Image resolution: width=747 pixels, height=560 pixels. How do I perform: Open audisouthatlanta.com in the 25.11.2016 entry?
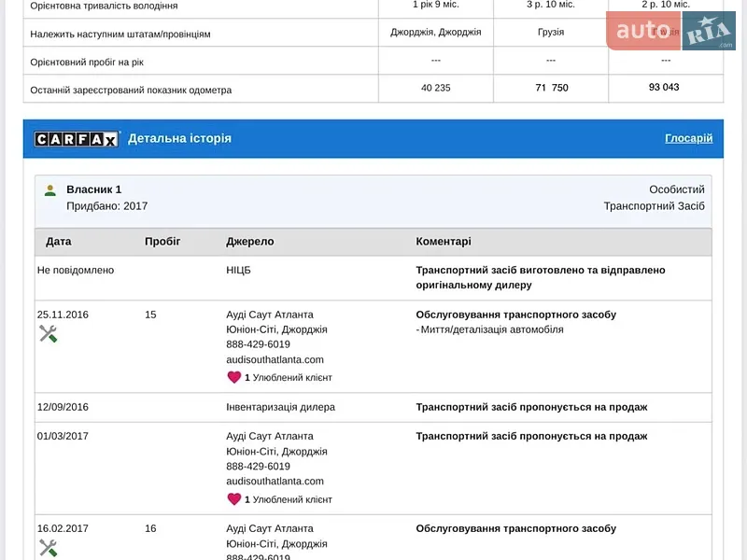tap(275, 359)
